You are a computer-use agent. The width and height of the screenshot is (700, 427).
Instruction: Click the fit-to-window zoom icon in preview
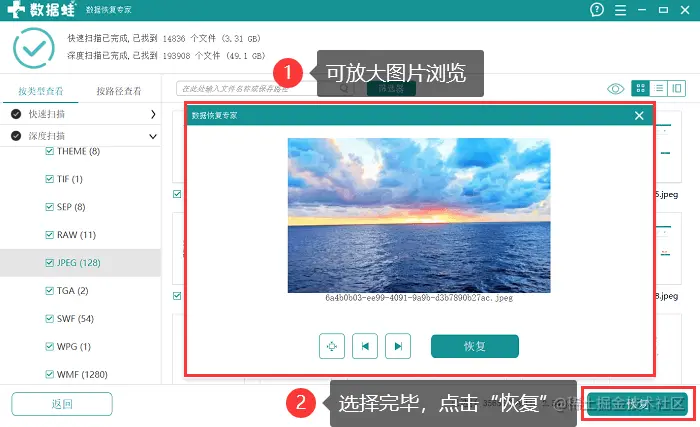pos(332,346)
